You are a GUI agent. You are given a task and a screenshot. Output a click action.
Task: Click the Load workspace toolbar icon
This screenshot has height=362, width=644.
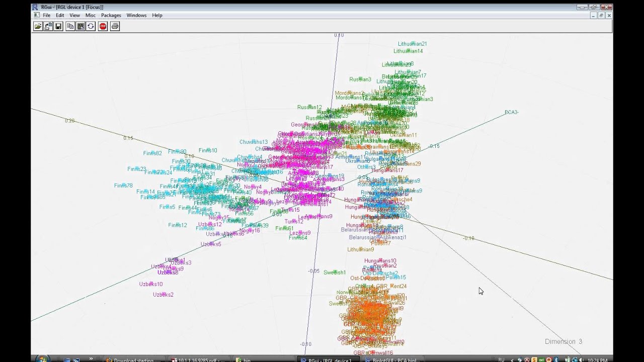point(48,26)
